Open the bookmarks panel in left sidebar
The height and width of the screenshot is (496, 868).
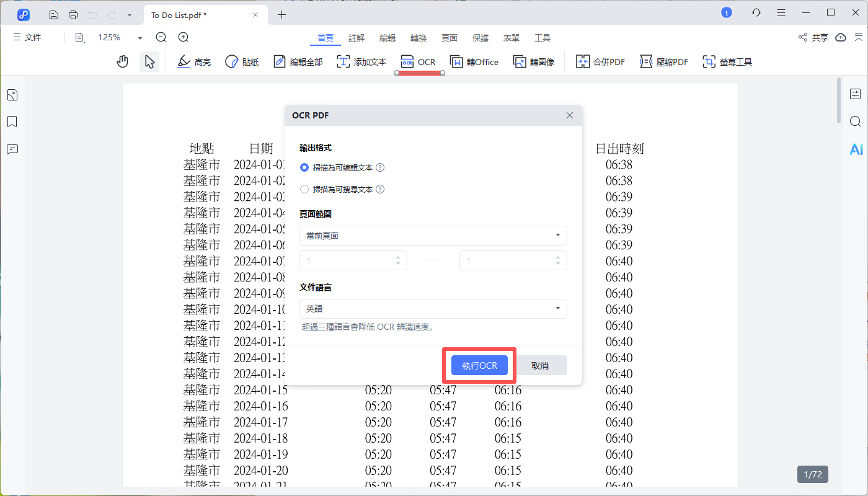coord(12,122)
